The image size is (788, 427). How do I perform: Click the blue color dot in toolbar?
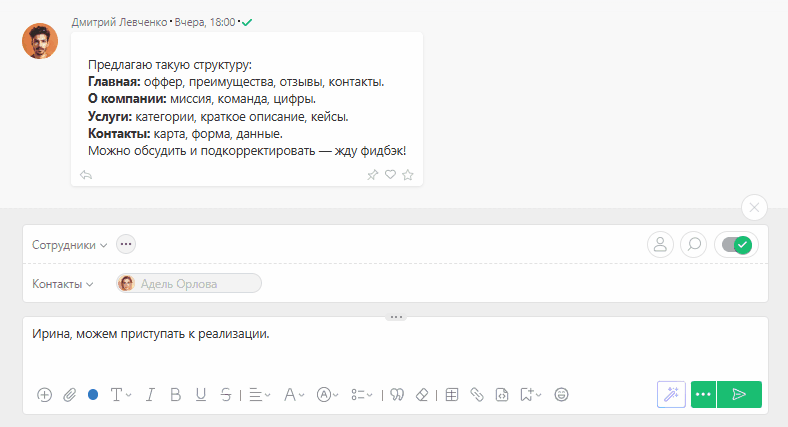(x=93, y=395)
